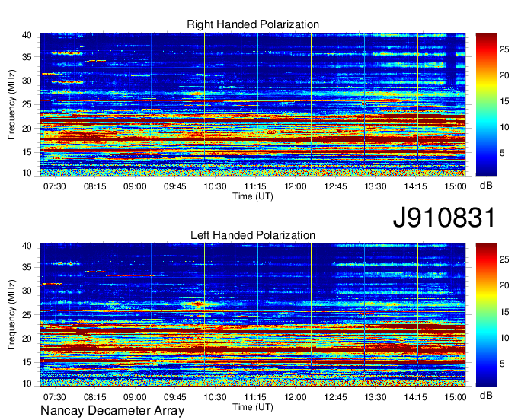
Task: Click the 'Frequency (MHz)' axis label of the Right Handed plot
Action: [11, 104]
